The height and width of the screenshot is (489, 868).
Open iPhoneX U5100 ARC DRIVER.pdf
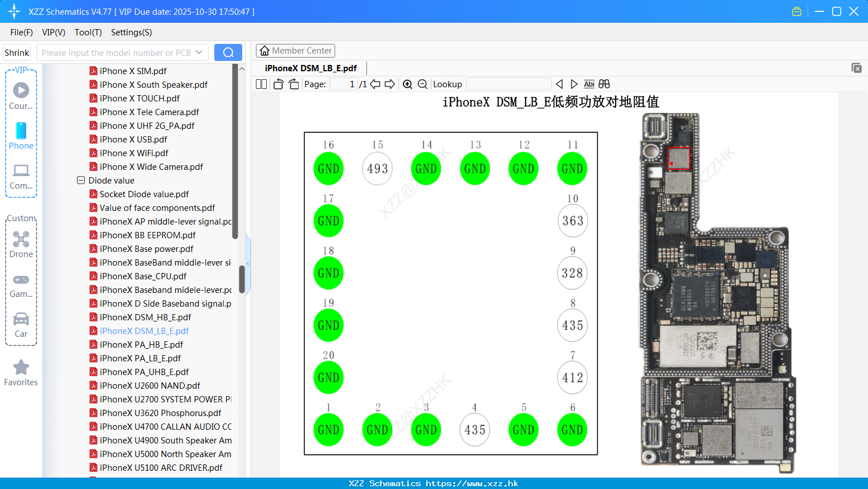click(161, 467)
